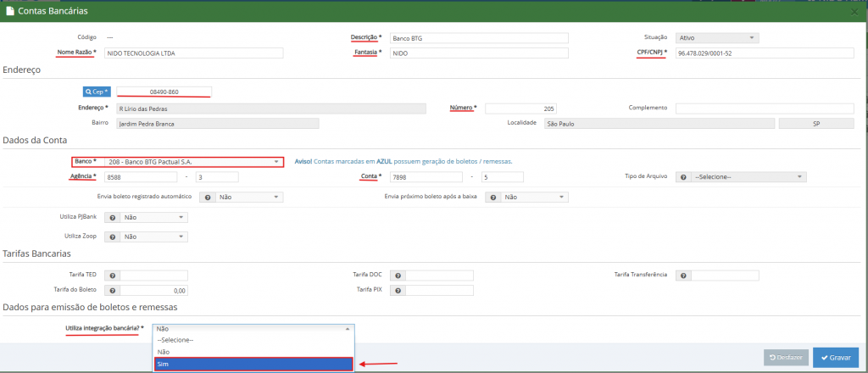868x373 pixels.
Task: Click the Tarifas Bancarias section heading
Action: [37, 254]
